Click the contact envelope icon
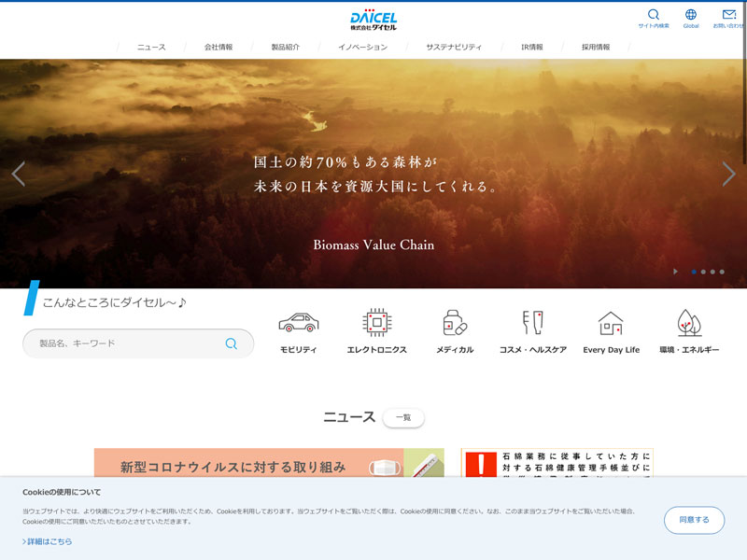747x560 pixels. [729, 15]
